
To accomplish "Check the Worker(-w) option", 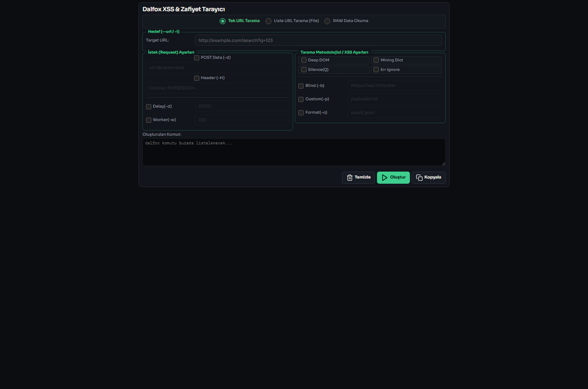I will pos(149,120).
